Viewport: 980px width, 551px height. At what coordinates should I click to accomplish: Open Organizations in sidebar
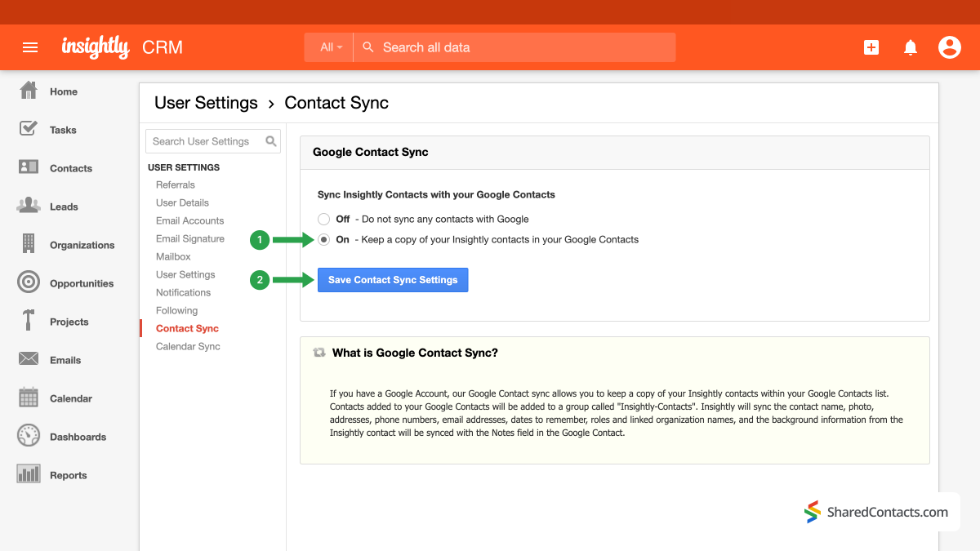click(x=82, y=245)
